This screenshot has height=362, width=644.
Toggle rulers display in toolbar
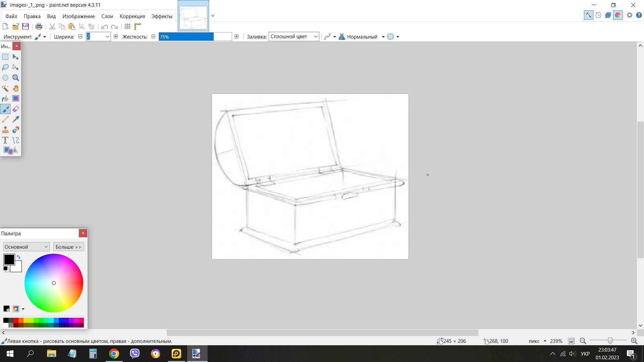click(138, 26)
